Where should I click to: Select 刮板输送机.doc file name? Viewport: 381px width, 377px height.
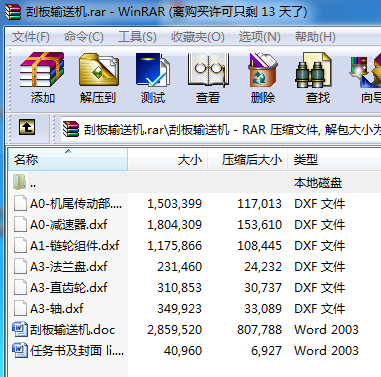tap(72, 329)
